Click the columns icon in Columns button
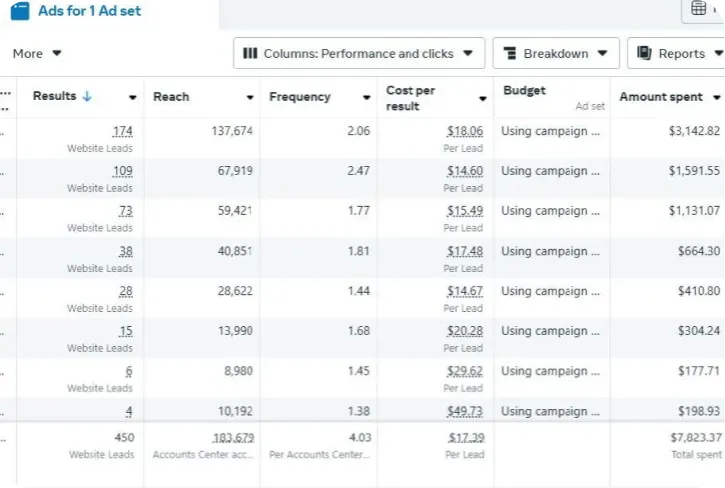Viewport: 725px width, 488px height. (x=251, y=54)
